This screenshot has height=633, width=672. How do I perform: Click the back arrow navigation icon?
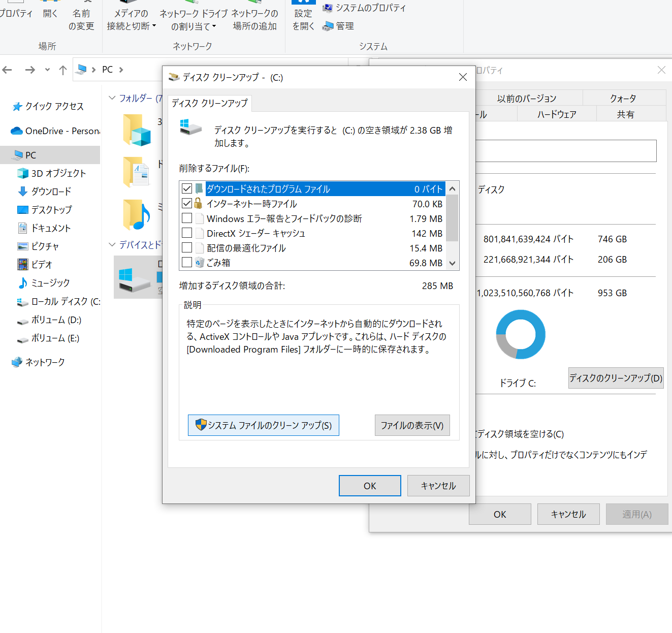click(x=7, y=70)
